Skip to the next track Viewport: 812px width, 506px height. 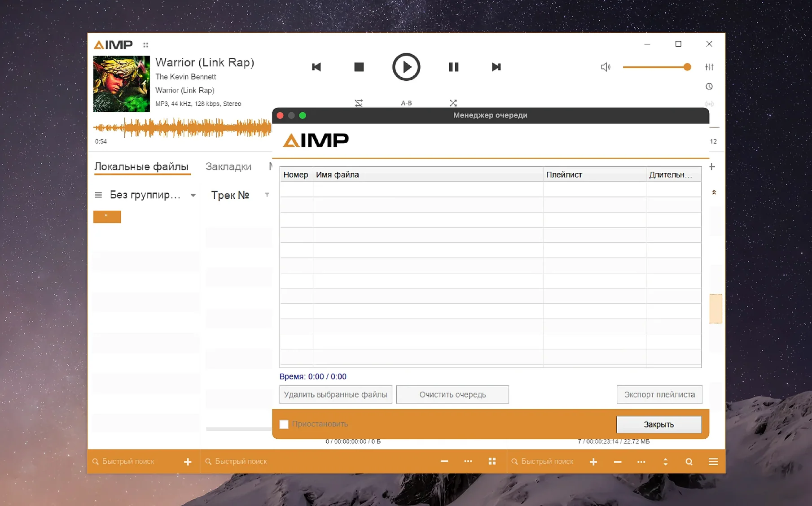496,67
